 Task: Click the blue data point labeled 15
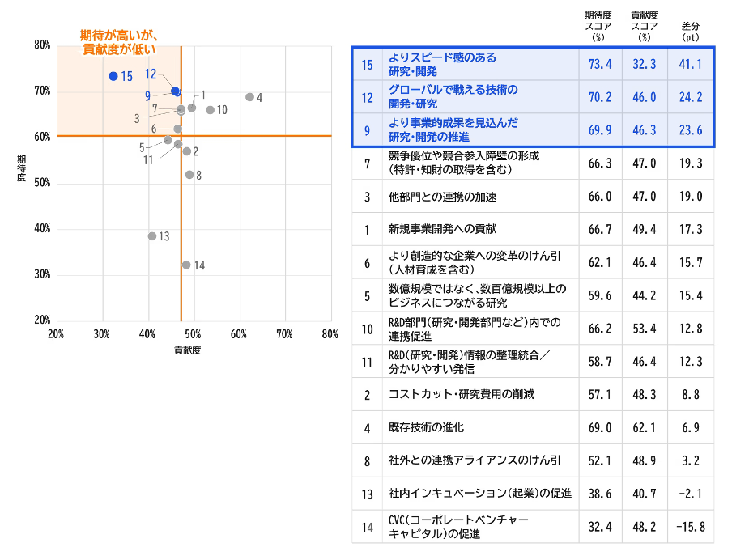[x=113, y=76]
